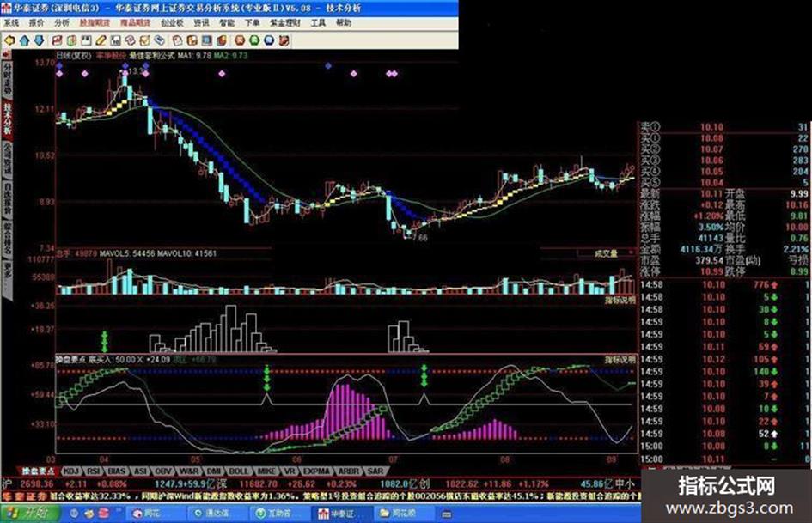Click the Shanghai index value 2698.36

[x=36, y=484]
